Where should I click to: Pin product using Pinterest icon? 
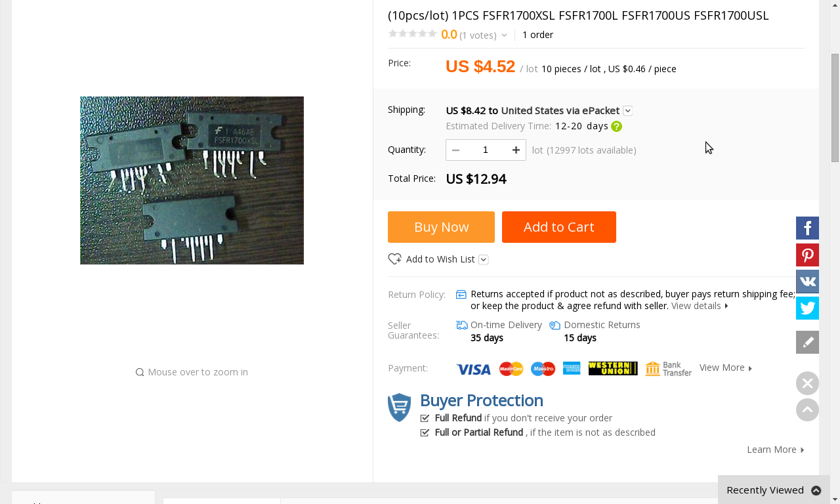coord(807,255)
